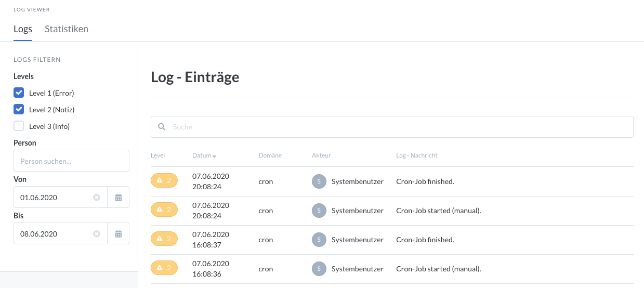Click Systembenutzer avatar in second log row
The height and width of the screenshot is (288, 644).
click(x=319, y=211)
